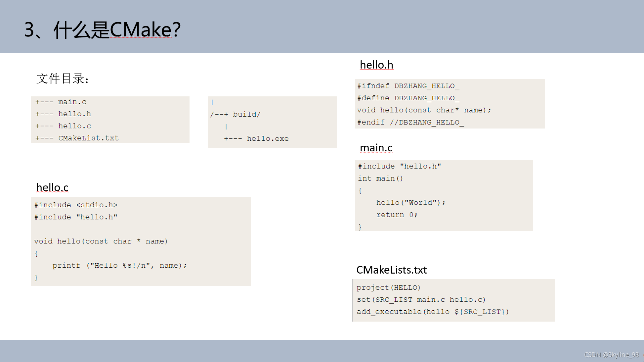Click the "return 0;" line
Screen dimensions: 644x362
[397, 215]
